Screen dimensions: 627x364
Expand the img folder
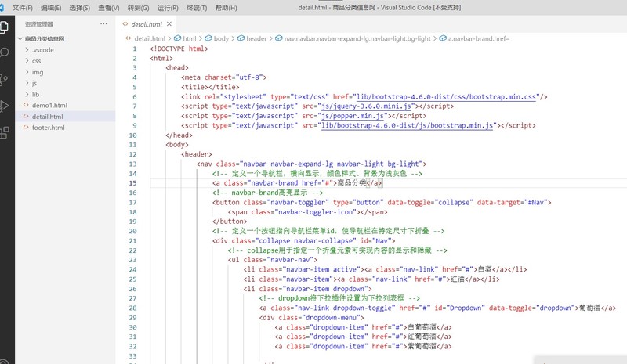click(x=27, y=72)
